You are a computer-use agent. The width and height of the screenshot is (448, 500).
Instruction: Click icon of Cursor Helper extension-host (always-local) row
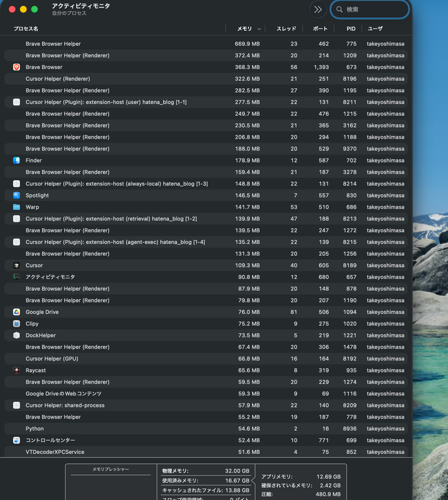16,184
